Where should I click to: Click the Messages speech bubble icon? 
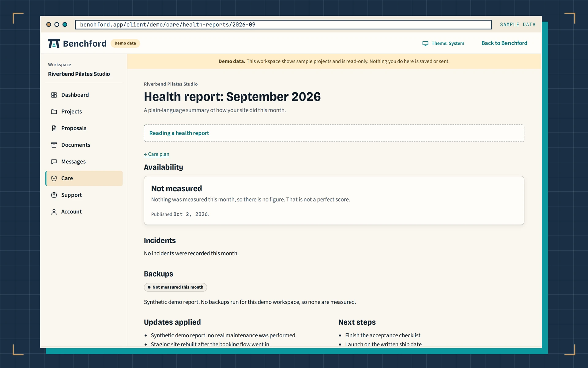point(54,162)
